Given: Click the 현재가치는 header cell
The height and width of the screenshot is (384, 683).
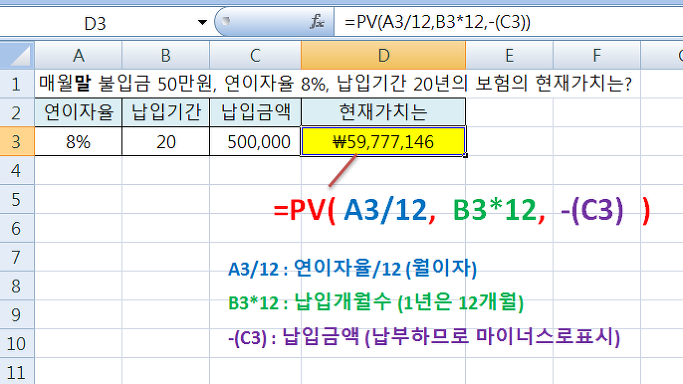Looking at the screenshot, I should tap(383, 112).
